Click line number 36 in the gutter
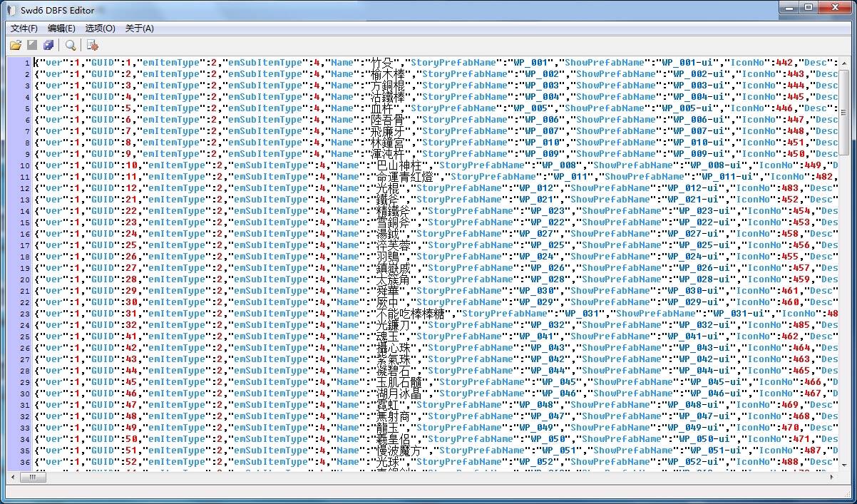The image size is (857, 504). coord(24,462)
